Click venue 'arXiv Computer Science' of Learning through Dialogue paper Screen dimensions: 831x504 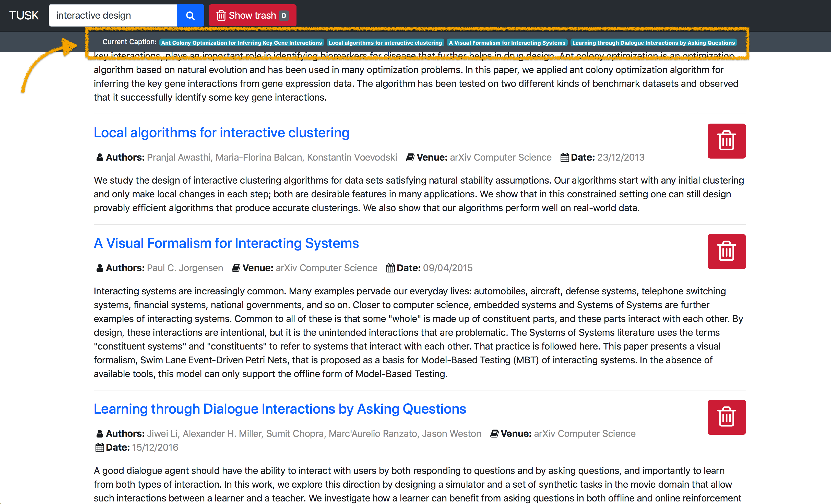(x=585, y=434)
